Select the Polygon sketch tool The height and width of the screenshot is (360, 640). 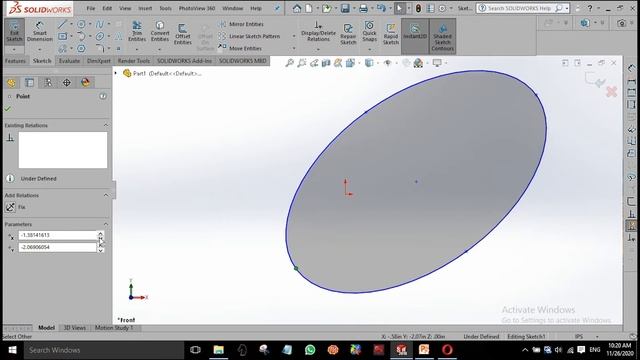point(81,49)
